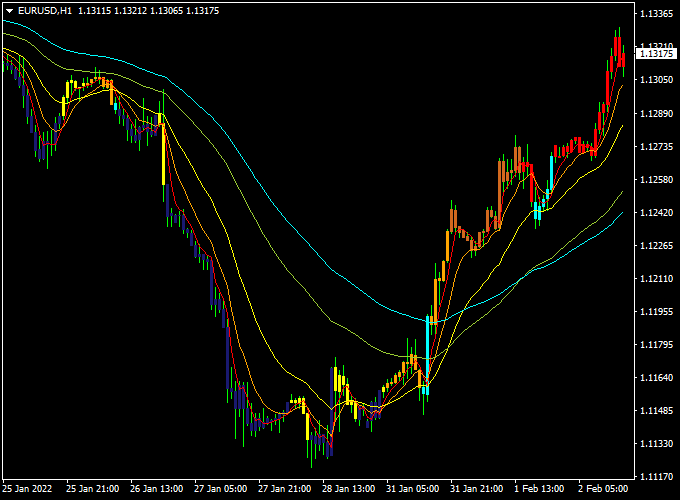Click price level 1.13365 on the scale
The width and height of the screenshot is (680, 500).
657,14
